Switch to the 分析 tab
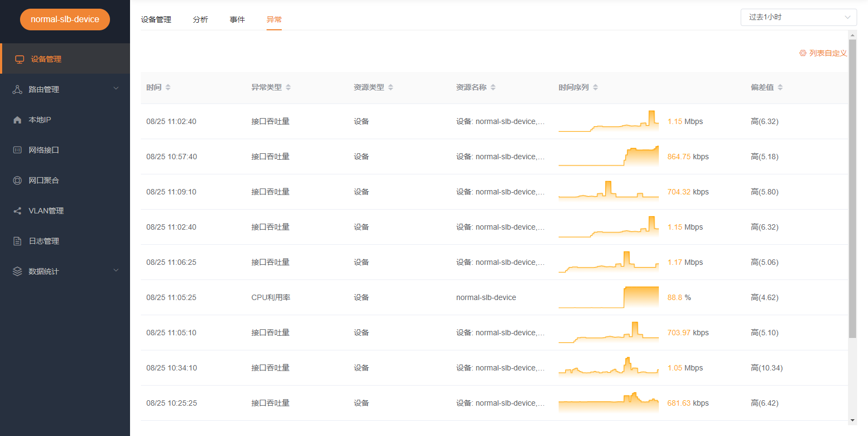Image resolution: width=868 pixels, height=436 pixels. [200, 19]
